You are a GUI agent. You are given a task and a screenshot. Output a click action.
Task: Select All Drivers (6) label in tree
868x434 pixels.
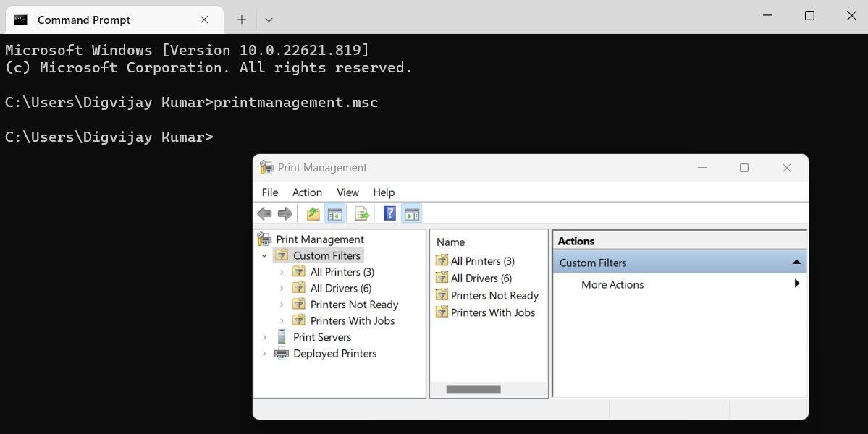(341, 288)
